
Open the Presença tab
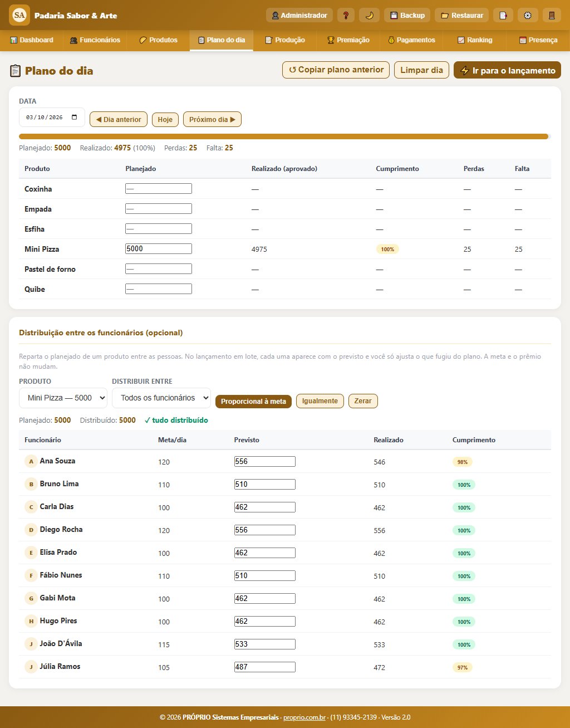[538, 40]
